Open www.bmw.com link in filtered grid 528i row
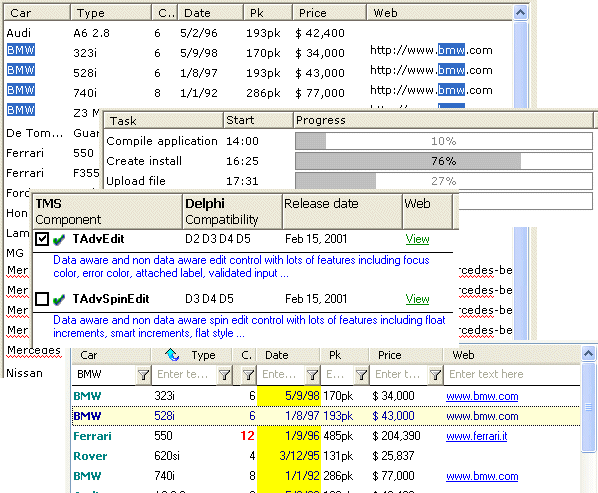 pyautogui.click(x=482, y=416)
